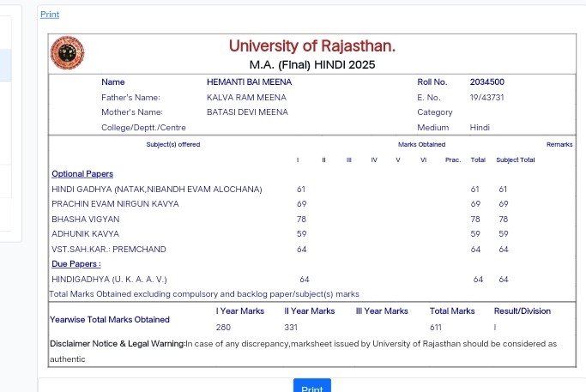Click the Optional Papers section heading
The image size is (586, 392).
pyautogui.click(x=82, y=174)
